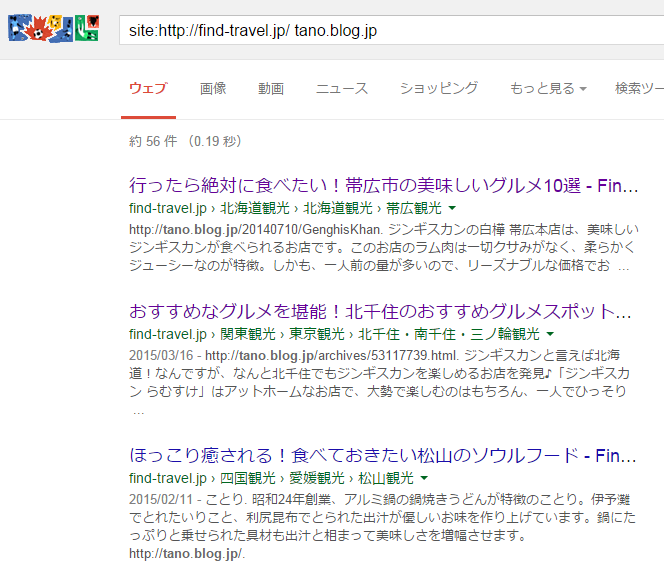Switch to the 画像 tab
The width and height of the screenshot is (664, 562).
click(213, 89)
